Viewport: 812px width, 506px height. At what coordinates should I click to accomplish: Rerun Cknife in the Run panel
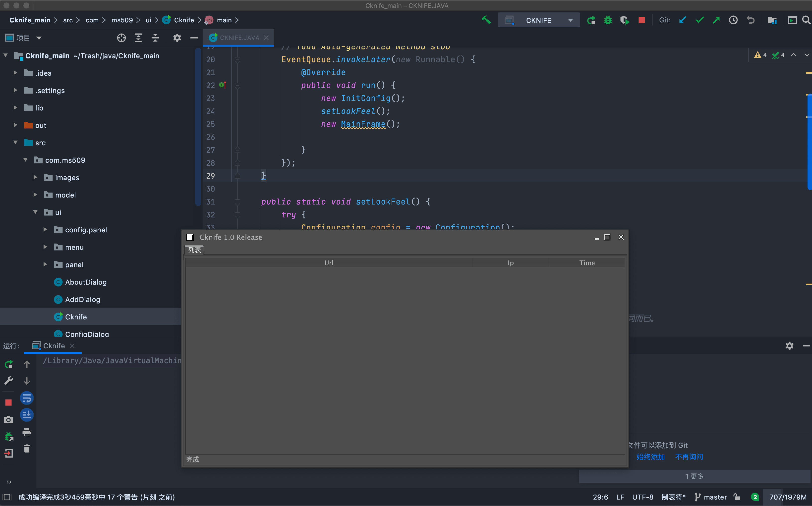point(9,364)
